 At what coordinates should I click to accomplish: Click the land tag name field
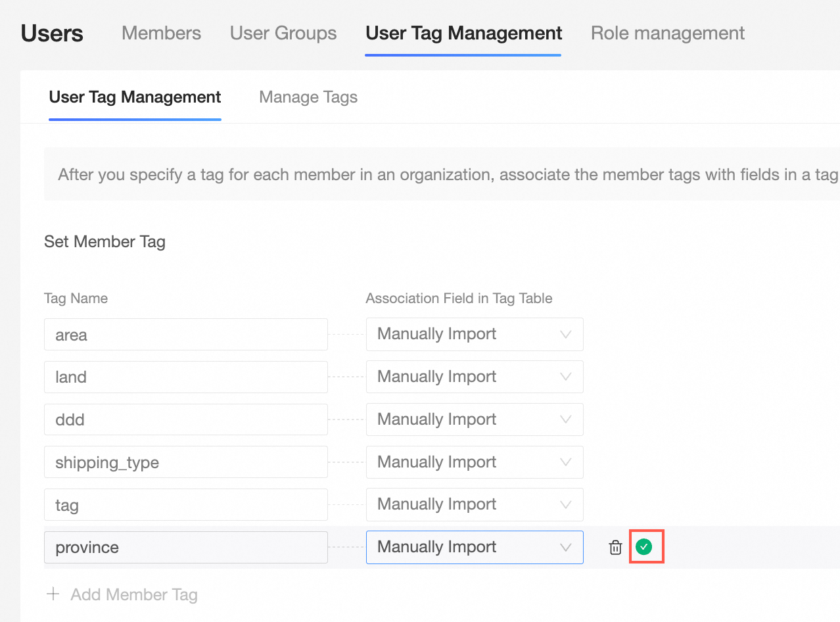pos(185,377)
